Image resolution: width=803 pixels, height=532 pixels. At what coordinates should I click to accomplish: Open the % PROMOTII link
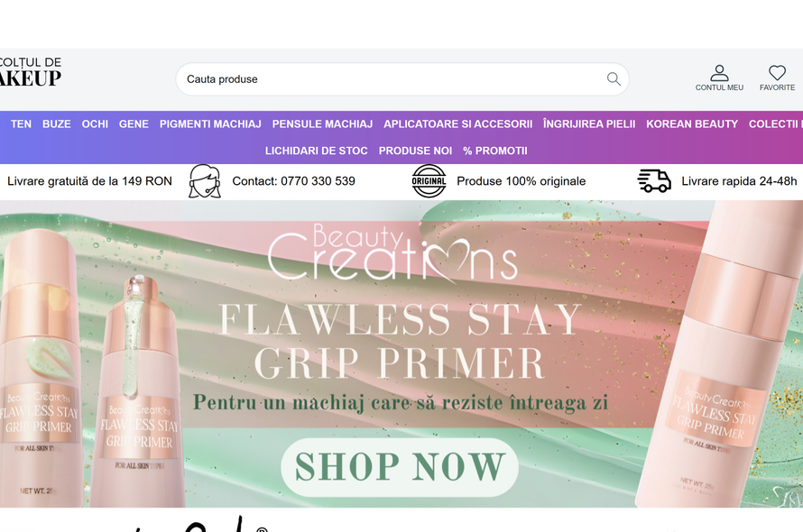point(494,151)
